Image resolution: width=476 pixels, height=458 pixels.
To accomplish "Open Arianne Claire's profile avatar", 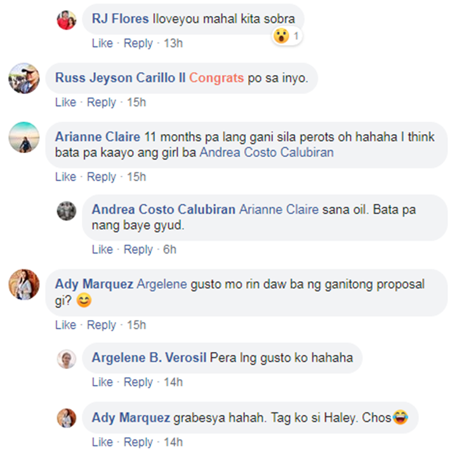I will pos(24,137).
